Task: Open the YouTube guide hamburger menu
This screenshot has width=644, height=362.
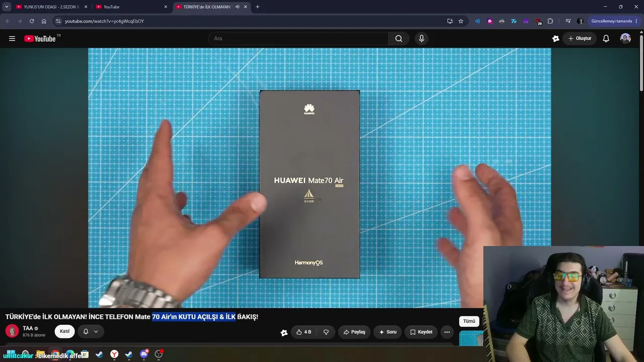Action: click(x=12, y=39)
